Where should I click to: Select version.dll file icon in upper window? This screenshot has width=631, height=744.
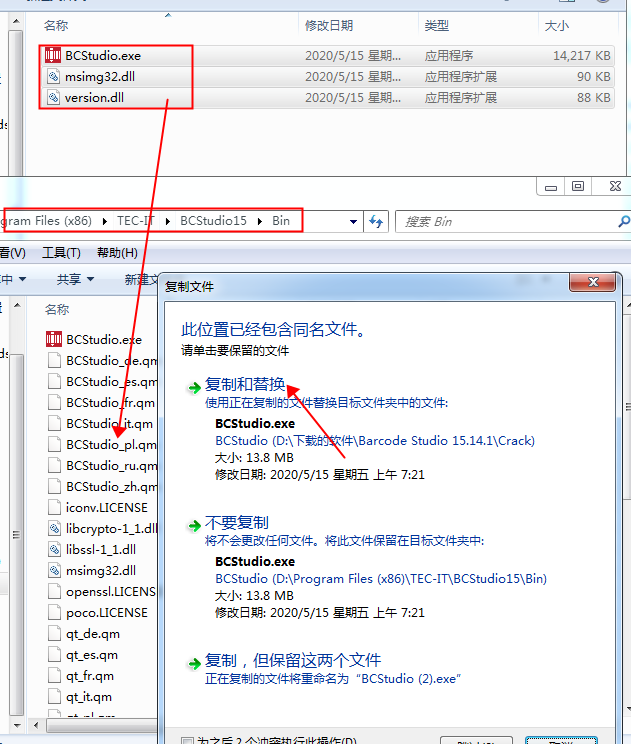pyautogui.click(x=54, y=97)
